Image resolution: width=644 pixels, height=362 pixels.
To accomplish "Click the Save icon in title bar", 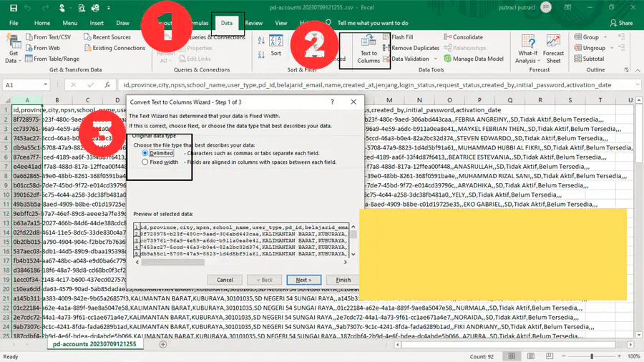I will [14, 8].
